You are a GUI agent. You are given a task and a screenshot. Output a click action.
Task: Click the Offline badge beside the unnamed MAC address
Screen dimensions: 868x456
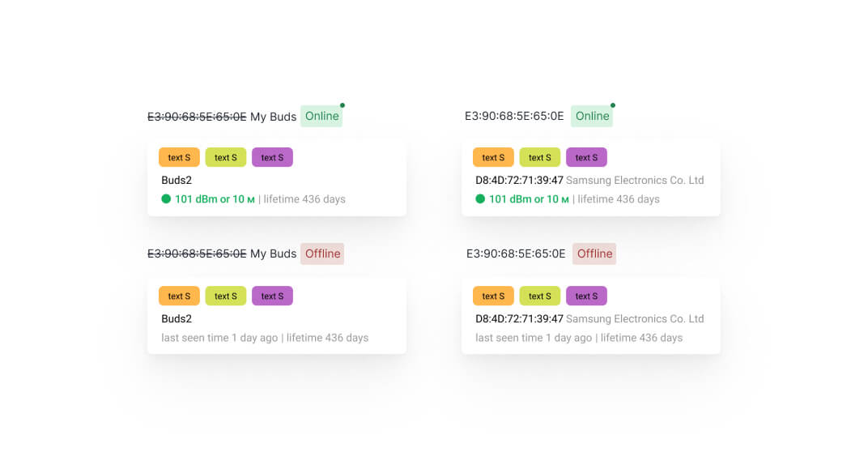click(x=594, y=254)
